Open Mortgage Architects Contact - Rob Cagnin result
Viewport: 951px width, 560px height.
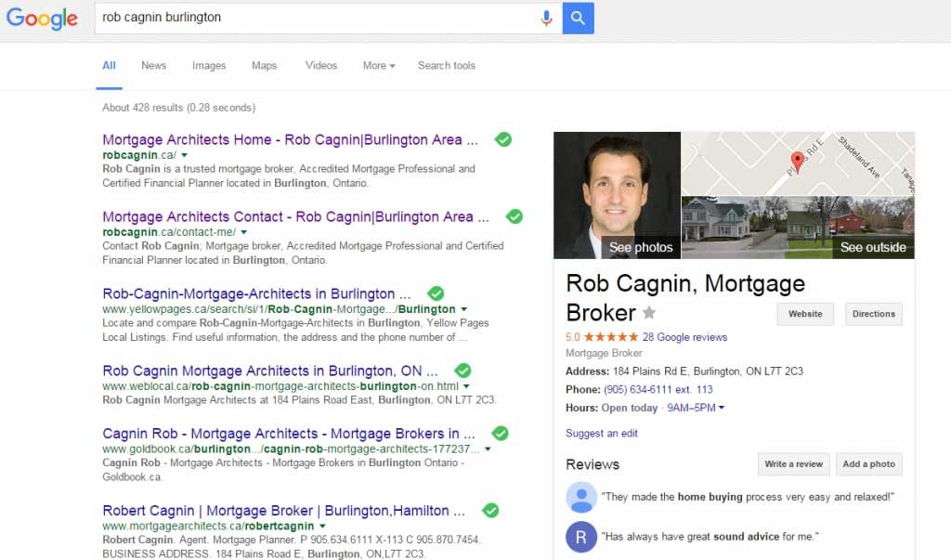295,216
